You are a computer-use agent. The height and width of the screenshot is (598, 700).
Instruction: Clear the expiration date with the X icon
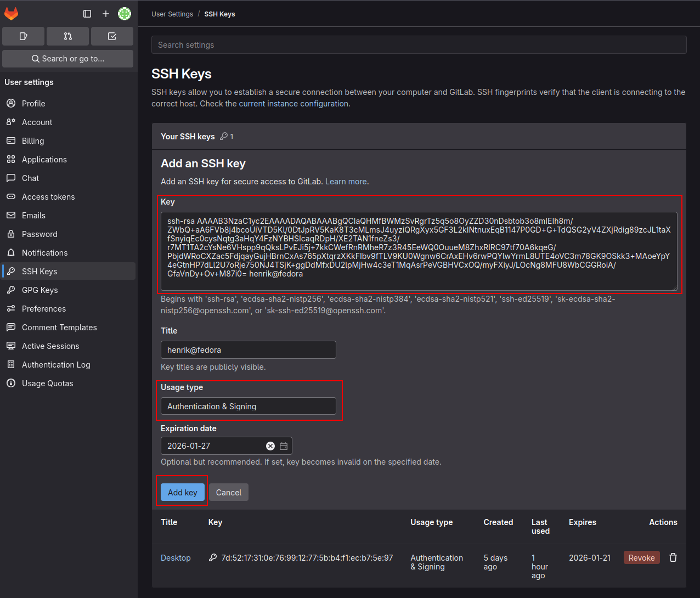point(270,446)
